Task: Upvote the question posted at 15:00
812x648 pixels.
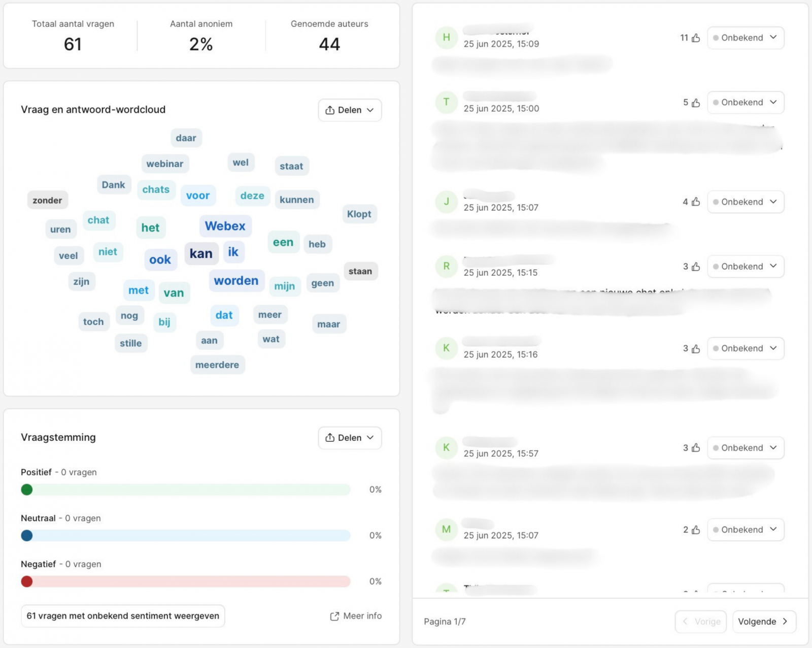Action: [695, 103]
